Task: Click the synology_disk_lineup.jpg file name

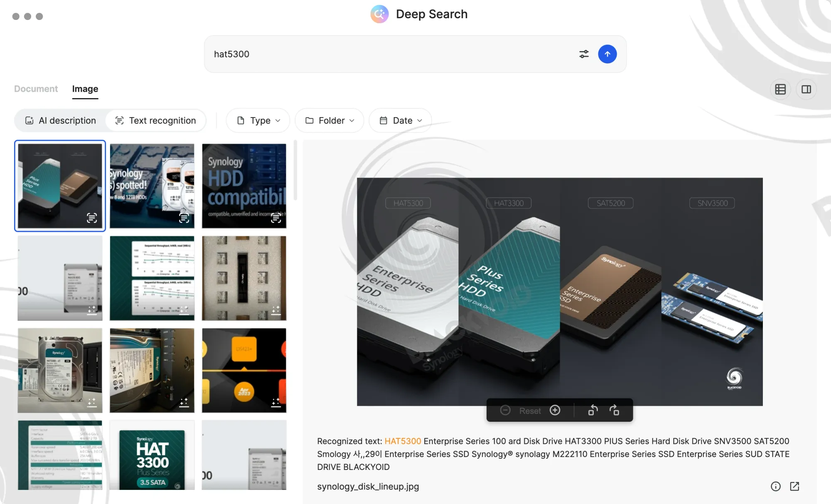Action: tap(368, 486)
